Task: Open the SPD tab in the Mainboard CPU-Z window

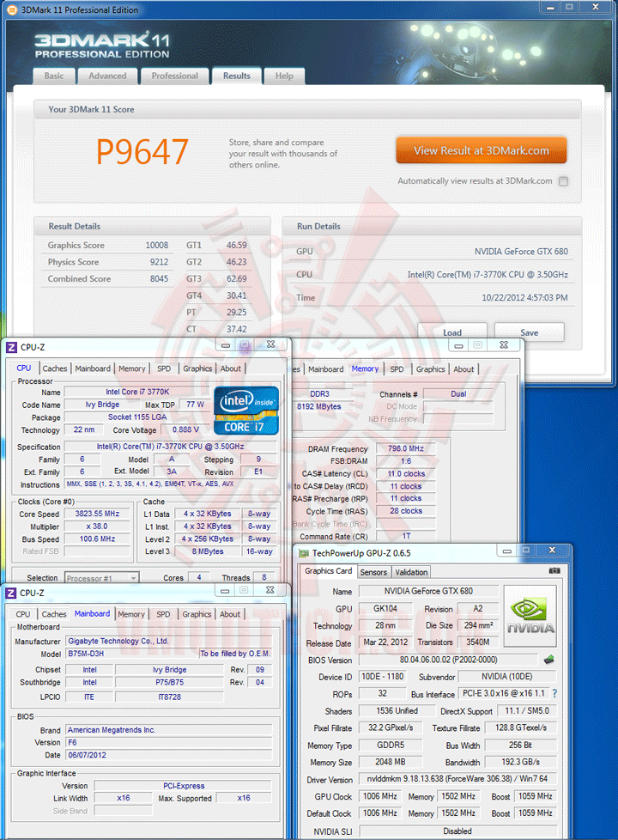Action: (x=163, y=614)
